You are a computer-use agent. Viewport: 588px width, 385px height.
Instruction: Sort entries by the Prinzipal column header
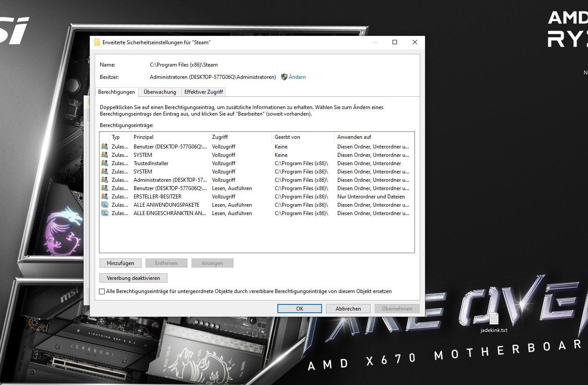(170, 137)
